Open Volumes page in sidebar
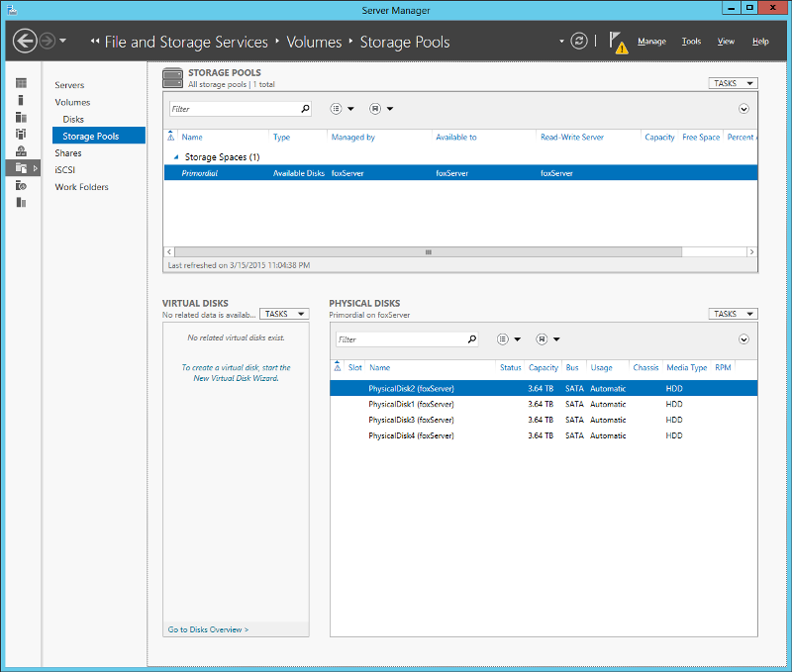Image resolution: width=792 pixels, height=672 pixels. tap(72, 102)
